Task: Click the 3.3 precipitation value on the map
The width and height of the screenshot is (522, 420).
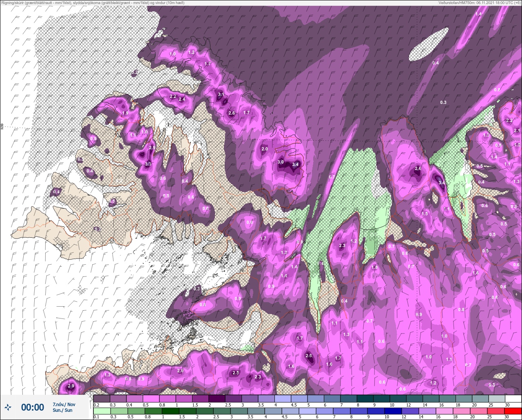Action: (x=148, y=164)
